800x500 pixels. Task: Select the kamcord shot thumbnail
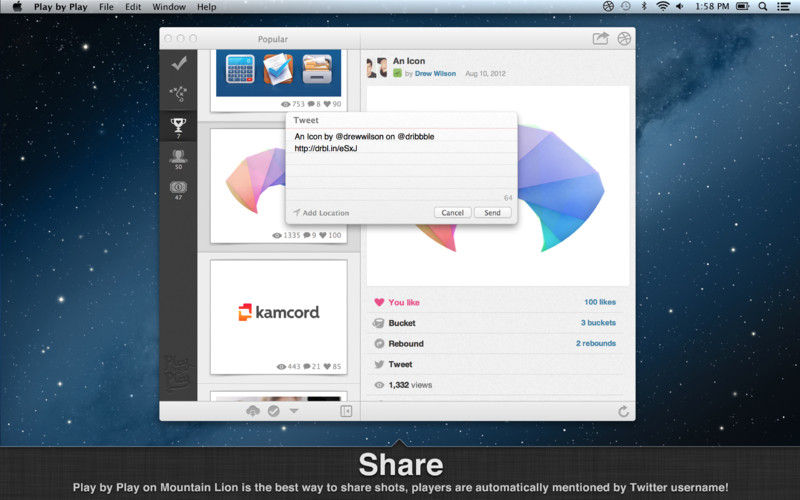(x=279, y=317)
